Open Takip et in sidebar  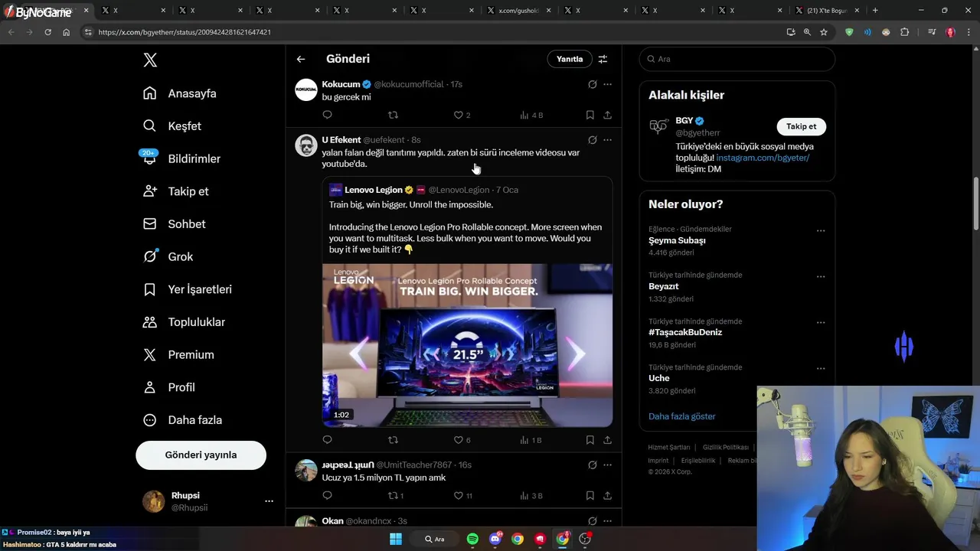(176, 191)
